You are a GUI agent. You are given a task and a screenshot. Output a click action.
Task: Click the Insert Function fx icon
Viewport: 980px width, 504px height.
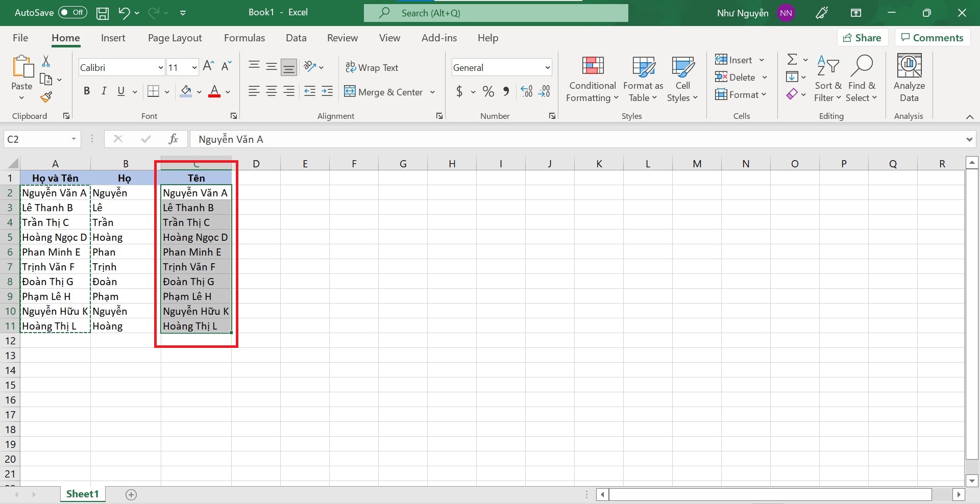click(x=173, y=139)
